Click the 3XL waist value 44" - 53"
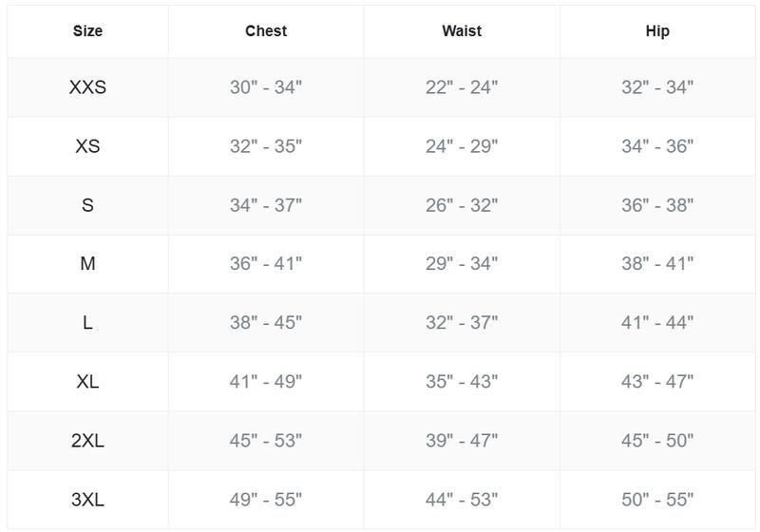Image resolution: width=760 pixels, height=532 pixels. 462,500
